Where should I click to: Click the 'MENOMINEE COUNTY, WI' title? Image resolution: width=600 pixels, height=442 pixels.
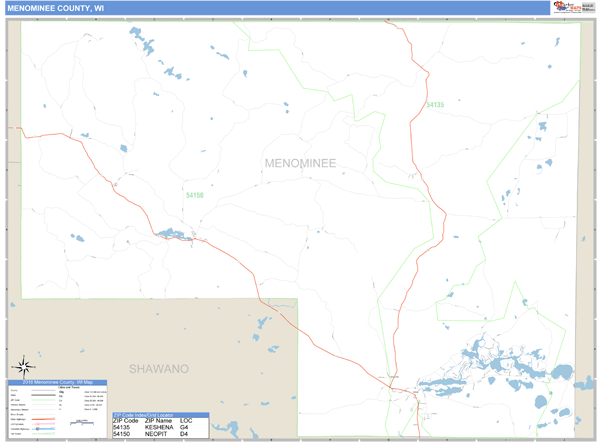[x=55, y=8]
